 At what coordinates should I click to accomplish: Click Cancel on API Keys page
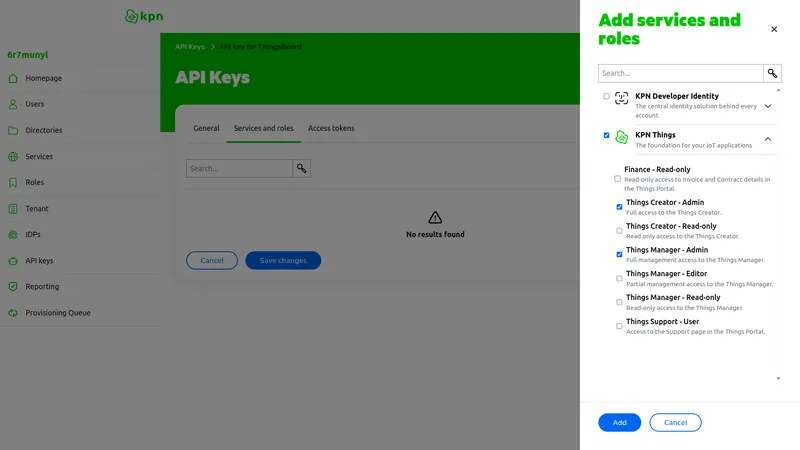pos(212,261)
